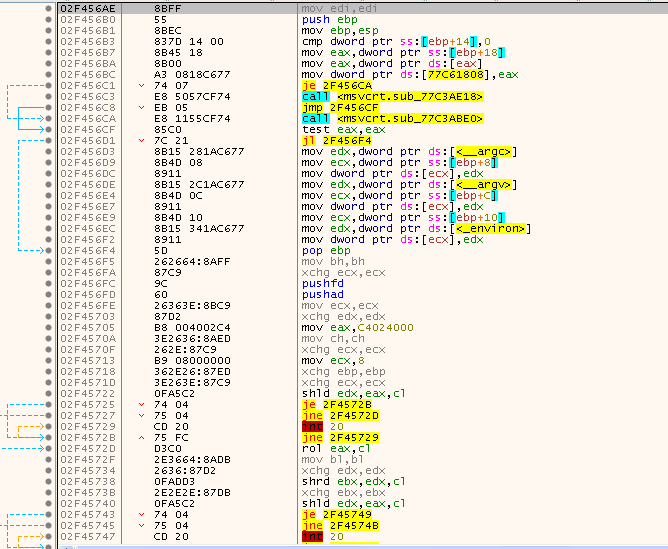Select address 02F45705 in address column
This screenshot has width=668, height=549.
click(x=87, y=328)
